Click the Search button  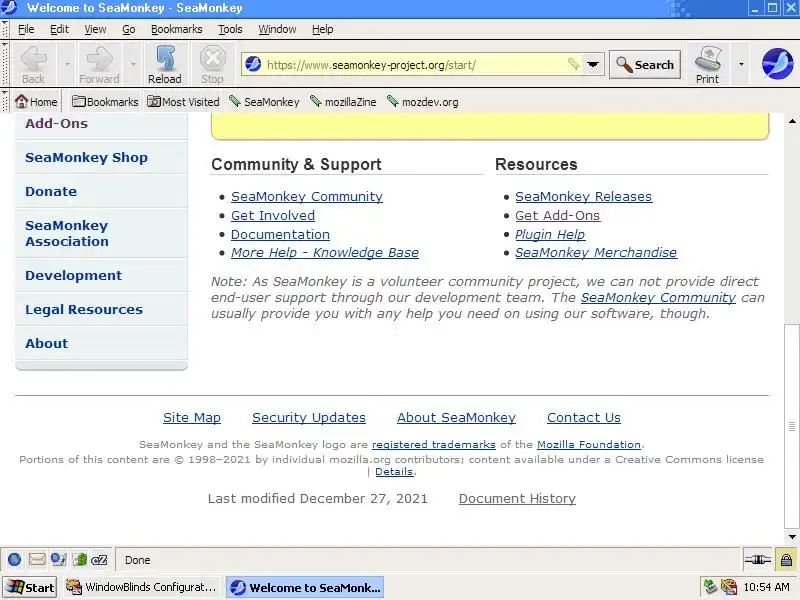(x=645, y=64)
